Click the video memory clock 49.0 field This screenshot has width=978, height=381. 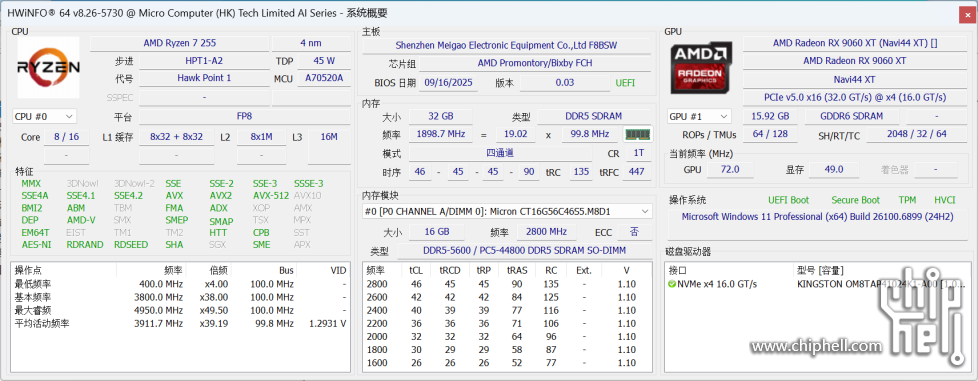tap(834, 170)
